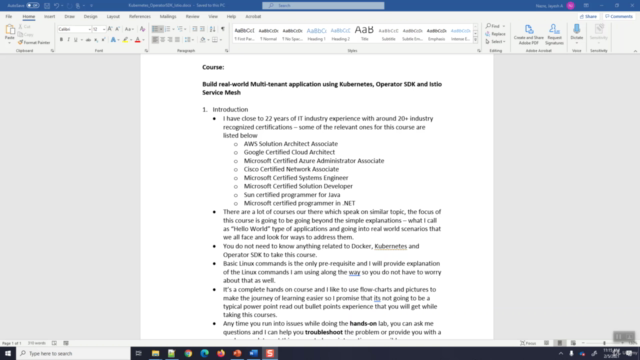Apply Subscript formatting
This screenshot has width=640, height=360.
[96, 40]
